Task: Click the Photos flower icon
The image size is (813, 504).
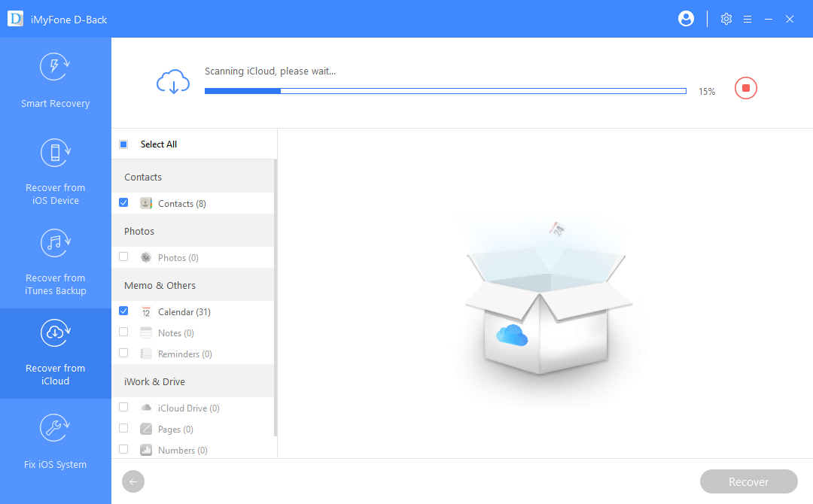Action: 146,257
